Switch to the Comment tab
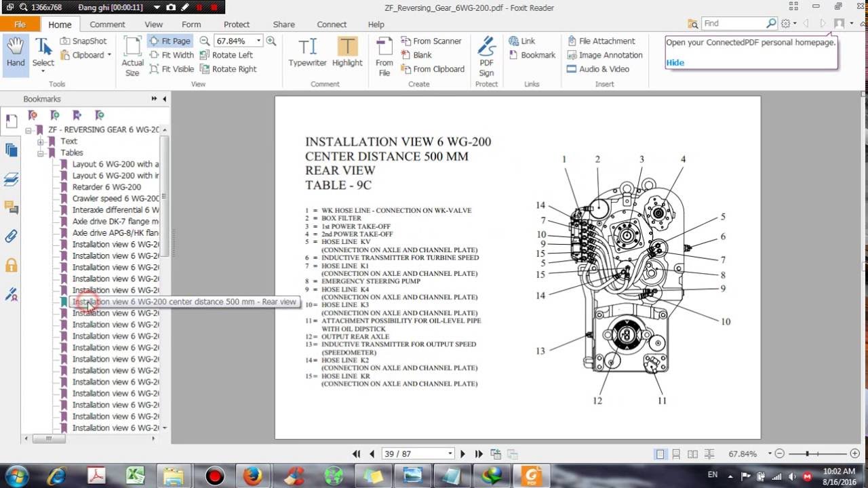This screenshot has width=868, height=488. (x=107, y=24)
